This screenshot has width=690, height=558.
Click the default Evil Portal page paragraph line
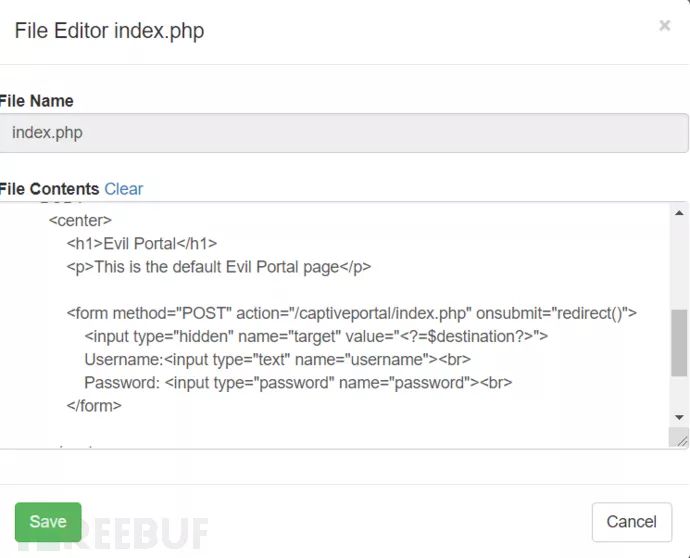[x=219, y=267]
